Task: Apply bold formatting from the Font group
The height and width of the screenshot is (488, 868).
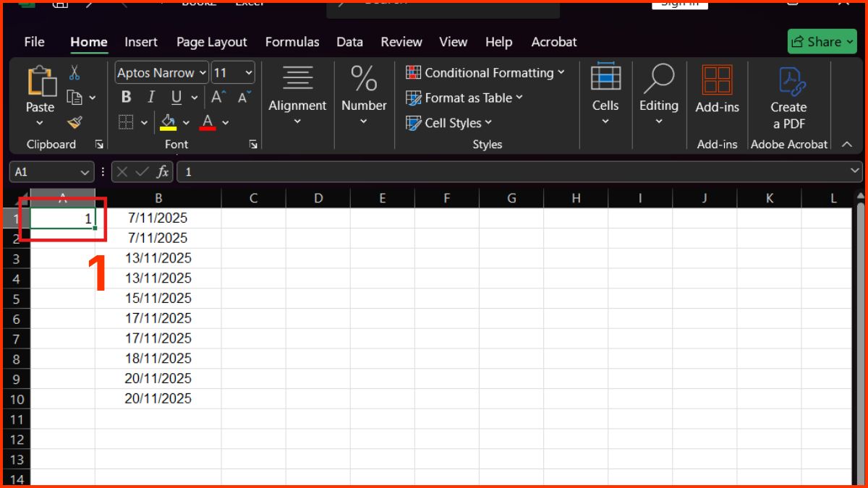Action: [126, 96]
